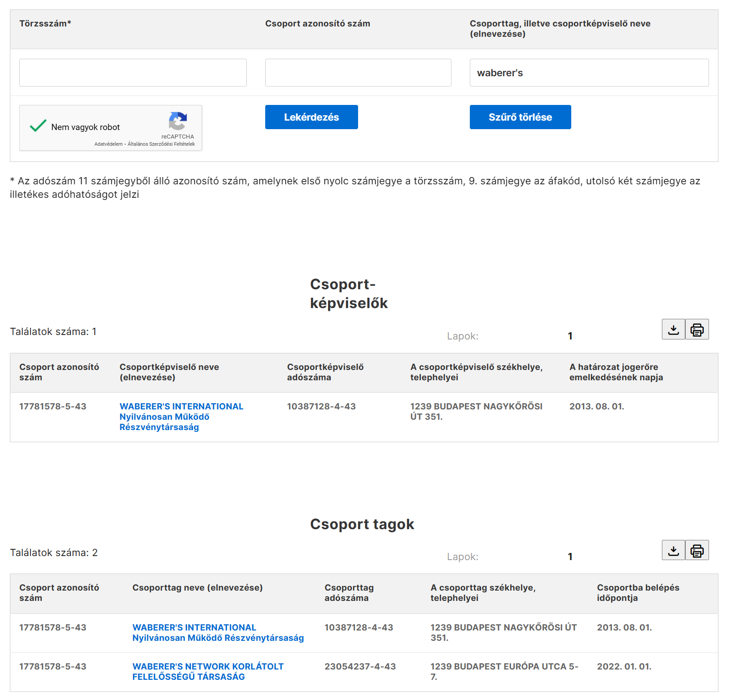Click group ID in WABERER'S NETWORK row
Image resolution: width=731 pixels, height=700 pixels.
[53, 666]
